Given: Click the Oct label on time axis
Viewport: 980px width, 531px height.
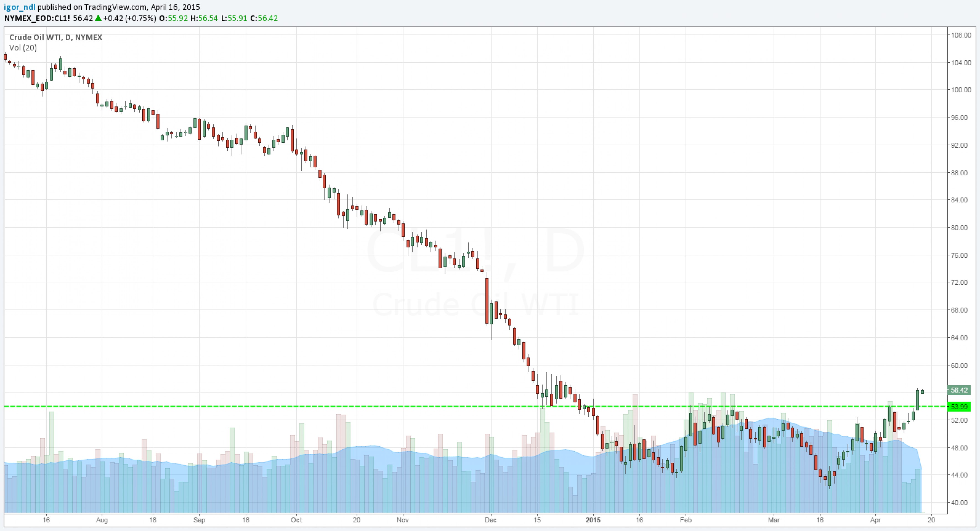Looking at the screenshot, I should 296,520.
